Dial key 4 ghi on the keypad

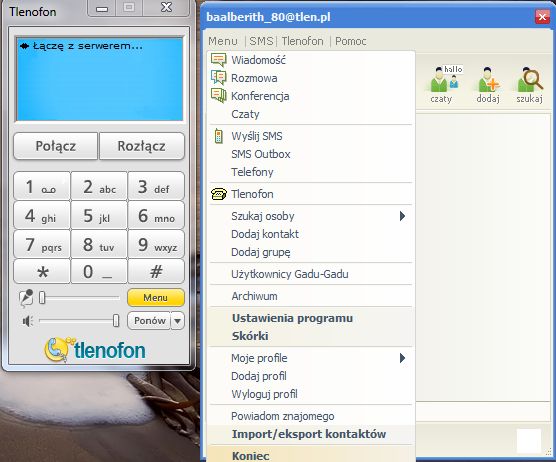[42, 216]
